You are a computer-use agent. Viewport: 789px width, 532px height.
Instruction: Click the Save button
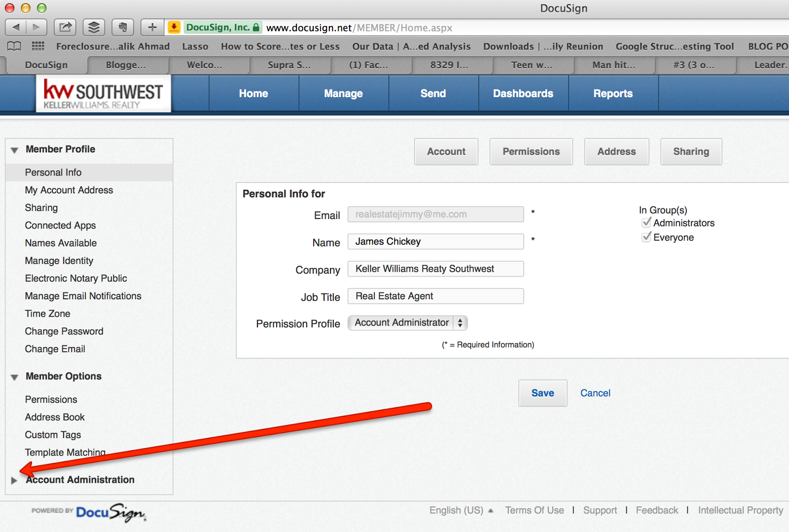pos(542,393)
